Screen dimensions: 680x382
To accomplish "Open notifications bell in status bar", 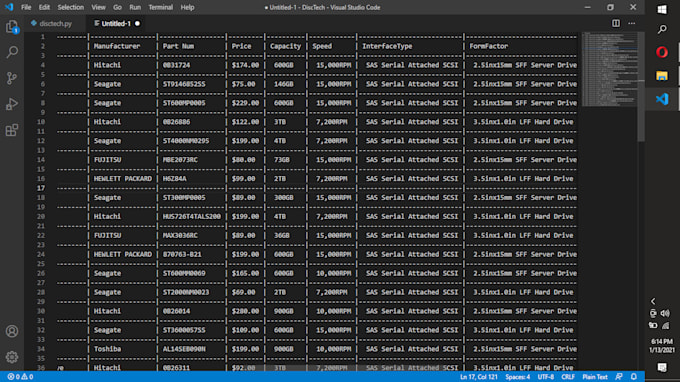I will tap(634, 377).
